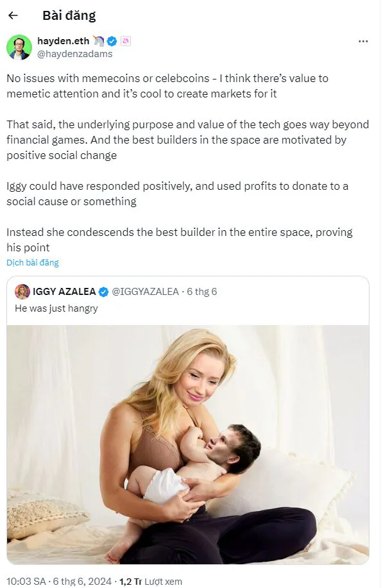Screen dimensions: 390x588
Task: Visit the @haydenzadams handle
Action: [74, 54]
